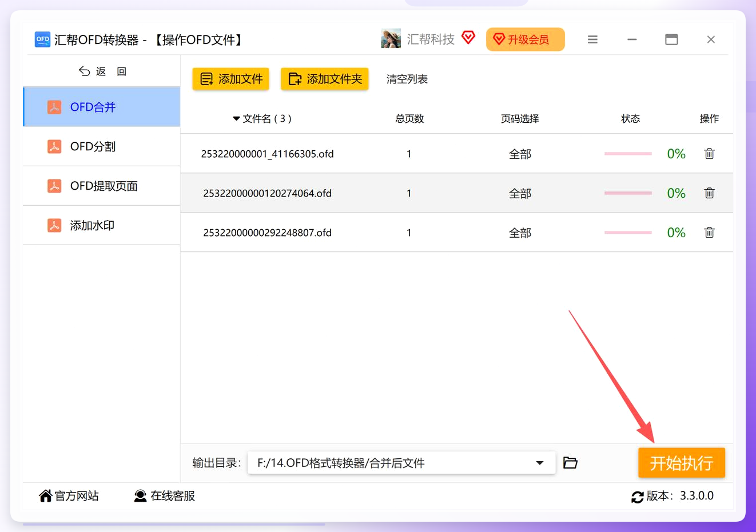Click file name 25322000000120274064.ofd

coord(268,194)
